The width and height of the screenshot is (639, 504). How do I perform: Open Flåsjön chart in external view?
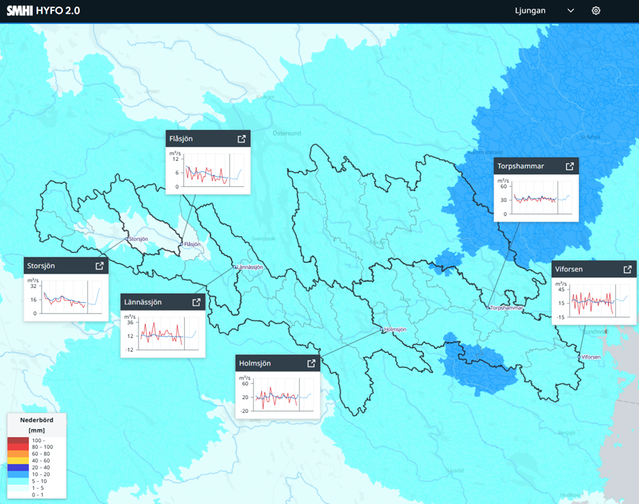pos(242,139)
